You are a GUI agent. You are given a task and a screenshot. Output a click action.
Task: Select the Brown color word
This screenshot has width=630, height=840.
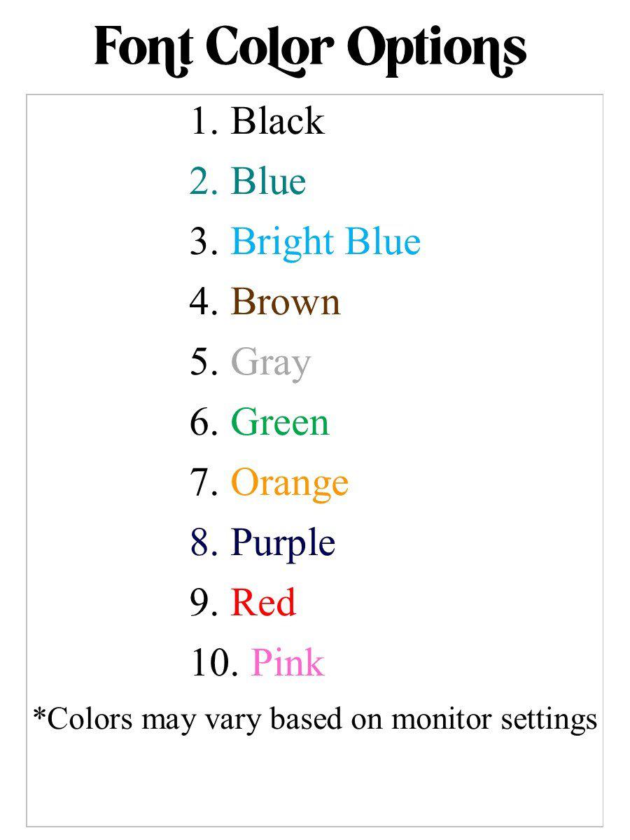[x=285, y=302]
